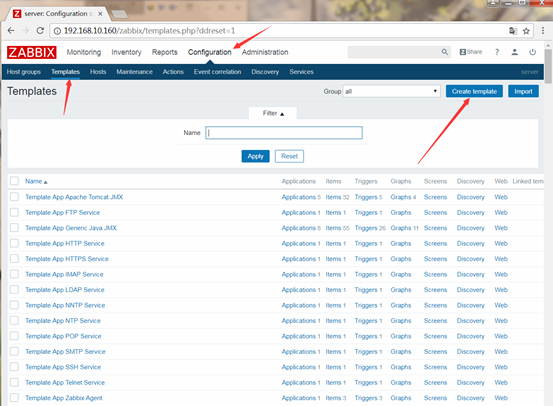Click the ZABBIX logo
Image resolution: width=553 pixels, height=406 pixels.
tap(31, 52)
